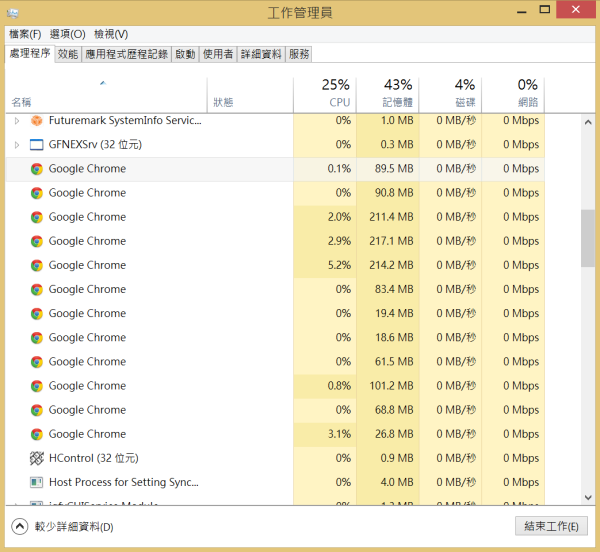Click the Host Process for Setting Sync icon
Viewport: 600px width, 552px height.
[x=36, y=482]
